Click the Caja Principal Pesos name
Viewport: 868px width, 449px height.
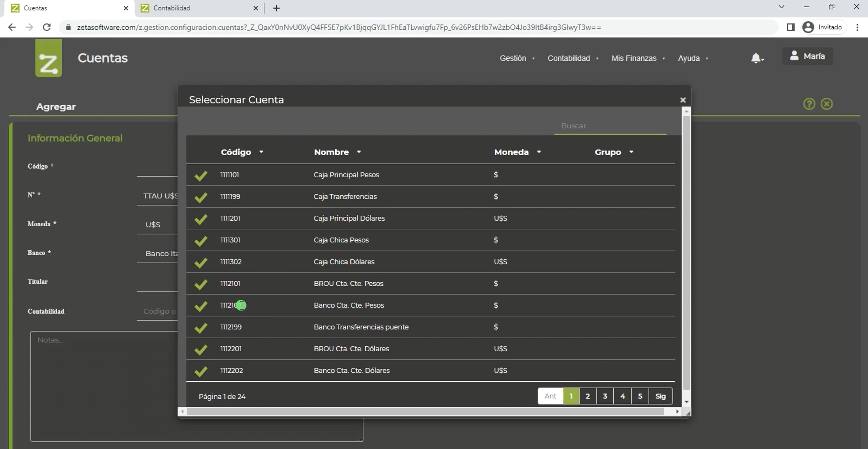[346, 175]
